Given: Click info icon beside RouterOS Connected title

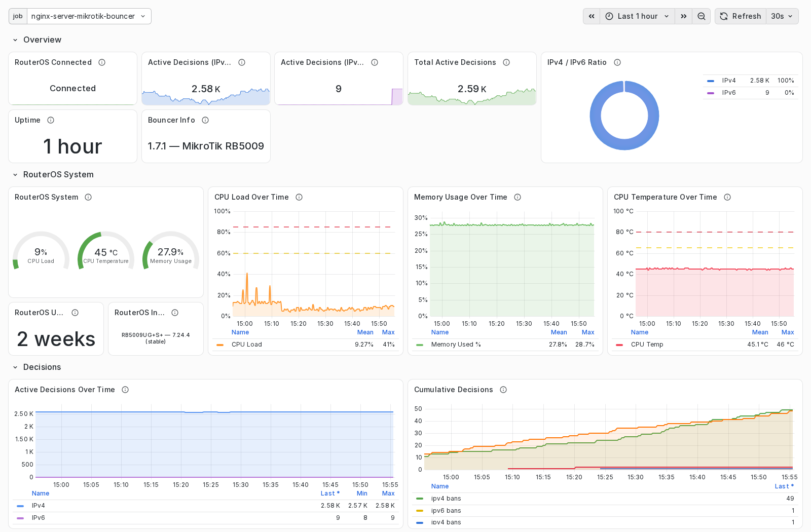Looking at the screenshot, I should coord(102,62).
